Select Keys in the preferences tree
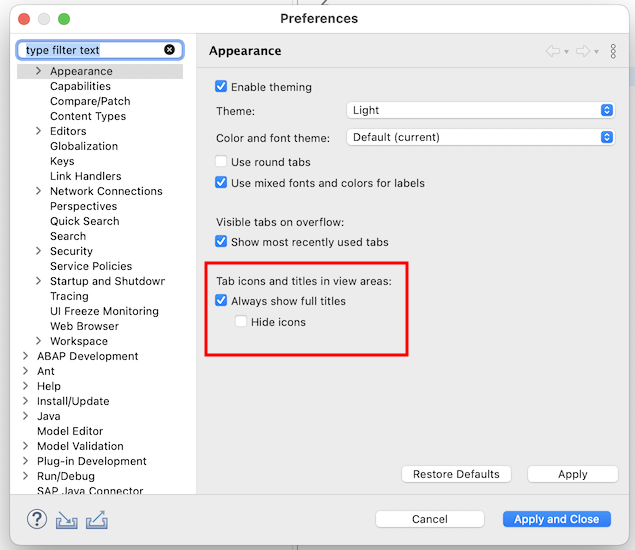Image resolution: width=635 pixels, height=550 pixels. point(62,161)
